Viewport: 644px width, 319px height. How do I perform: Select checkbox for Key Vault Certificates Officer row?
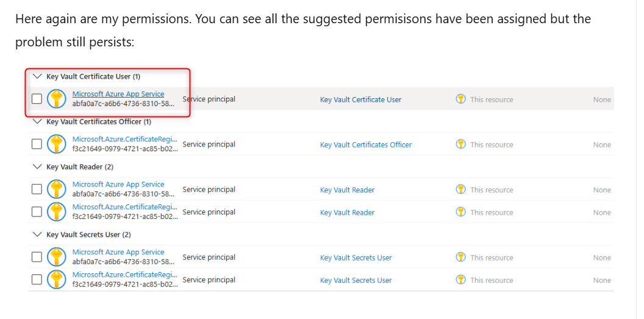coord(37,144)
